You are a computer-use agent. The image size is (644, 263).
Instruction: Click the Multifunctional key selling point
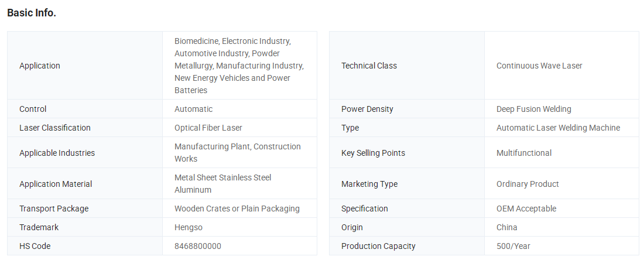coord(523,153)
